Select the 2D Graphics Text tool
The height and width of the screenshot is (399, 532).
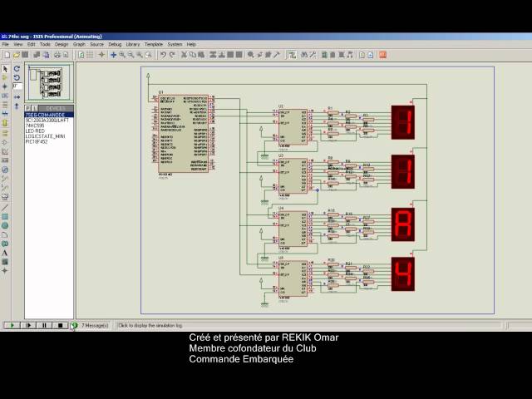tap(5, 253)
